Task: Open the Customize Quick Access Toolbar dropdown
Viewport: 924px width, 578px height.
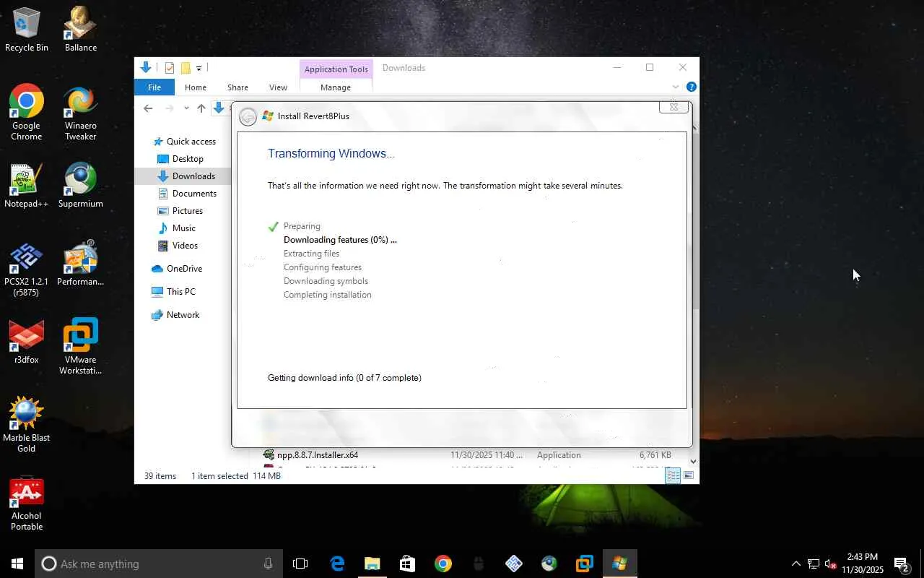Action: click(199, 68)
